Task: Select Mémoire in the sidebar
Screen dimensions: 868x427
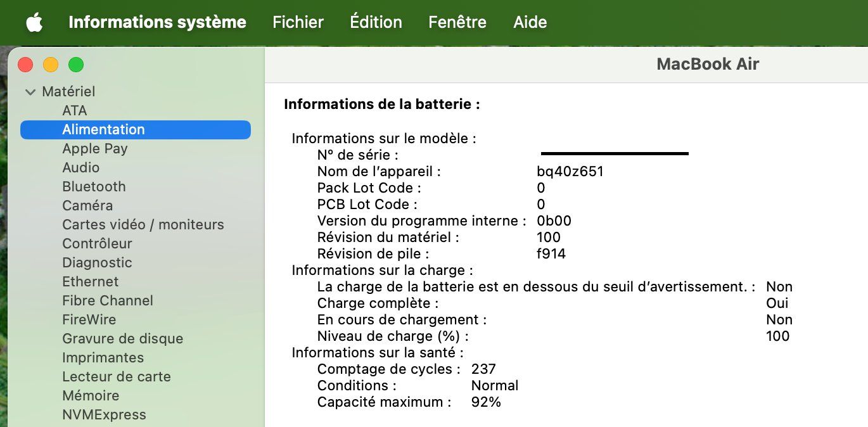Action: (x=91, y=396)
